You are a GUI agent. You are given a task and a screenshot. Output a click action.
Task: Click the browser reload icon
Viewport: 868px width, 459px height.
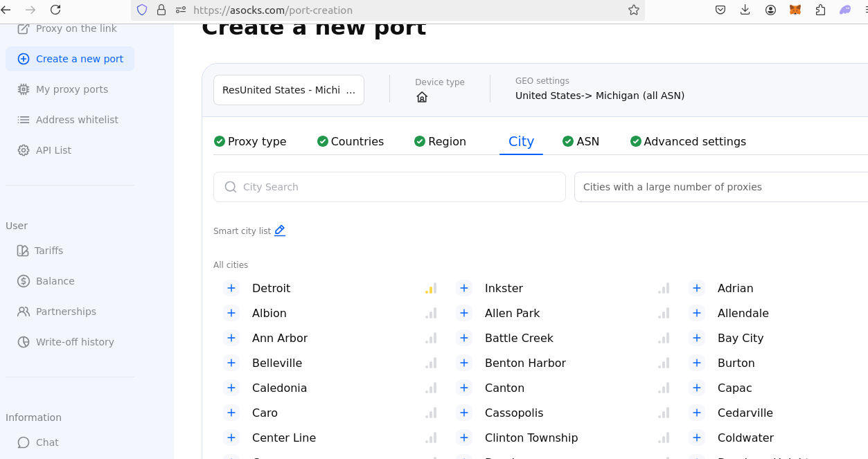pos(55,10)
